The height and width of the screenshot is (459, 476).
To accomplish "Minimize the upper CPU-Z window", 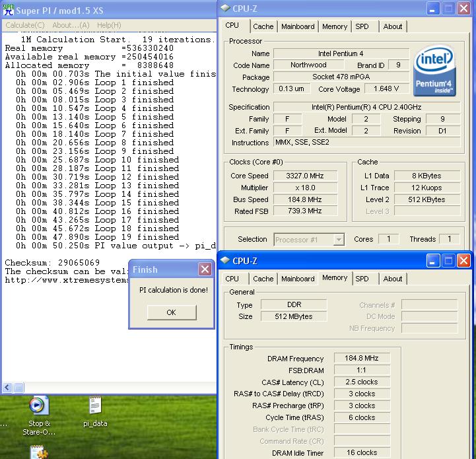I will click(433, 9).
